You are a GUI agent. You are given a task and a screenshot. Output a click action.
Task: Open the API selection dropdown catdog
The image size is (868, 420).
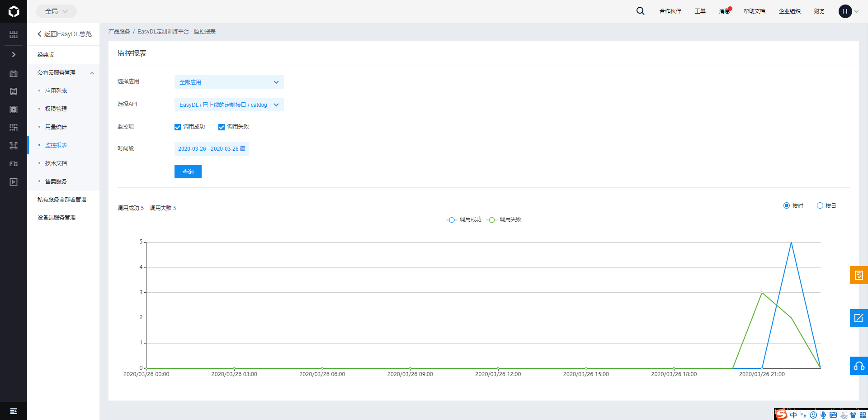point(229,105)
